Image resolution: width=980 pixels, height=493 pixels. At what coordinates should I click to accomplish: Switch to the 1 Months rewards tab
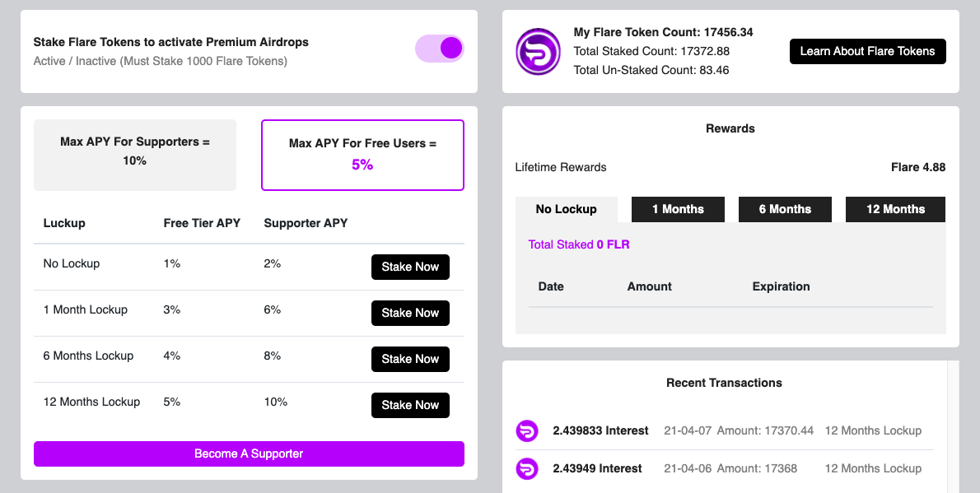[678, 209]
